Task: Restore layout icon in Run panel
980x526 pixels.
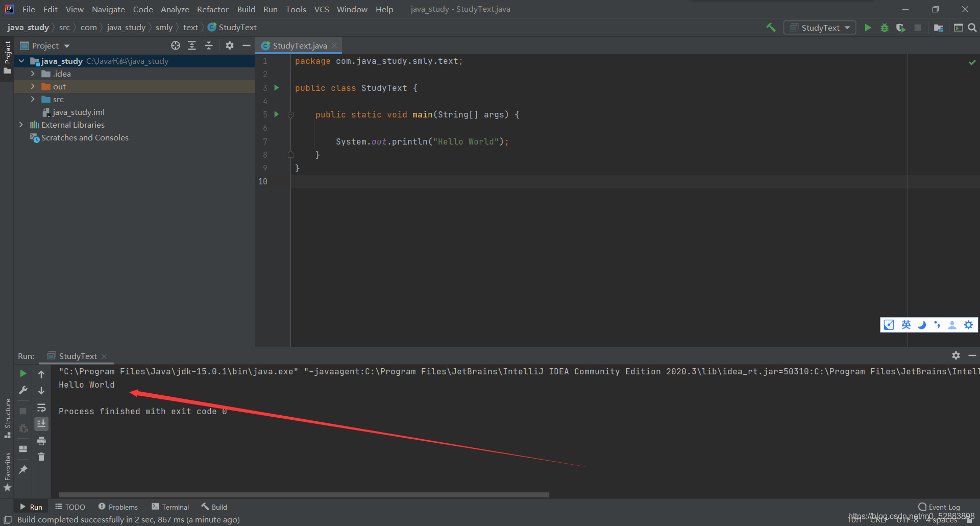Action: [23, 449]
